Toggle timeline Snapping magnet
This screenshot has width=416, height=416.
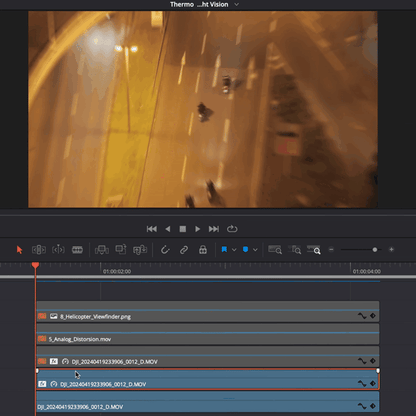coord(165,250)
